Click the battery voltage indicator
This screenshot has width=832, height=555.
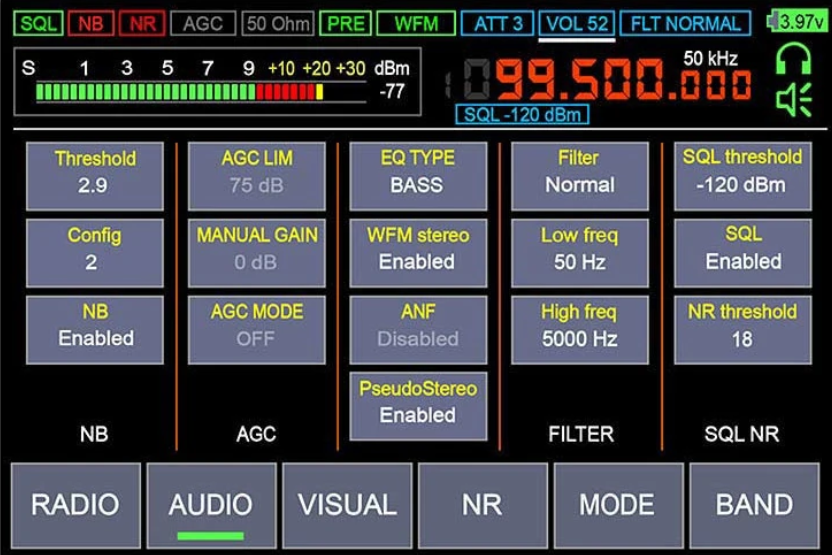pyautogui.click(x=796, y=22)
